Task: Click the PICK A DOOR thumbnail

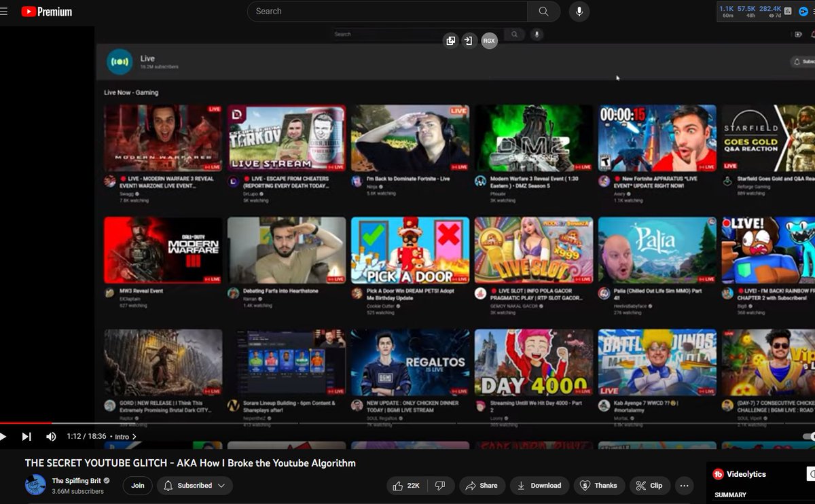Action: point(410,250)
